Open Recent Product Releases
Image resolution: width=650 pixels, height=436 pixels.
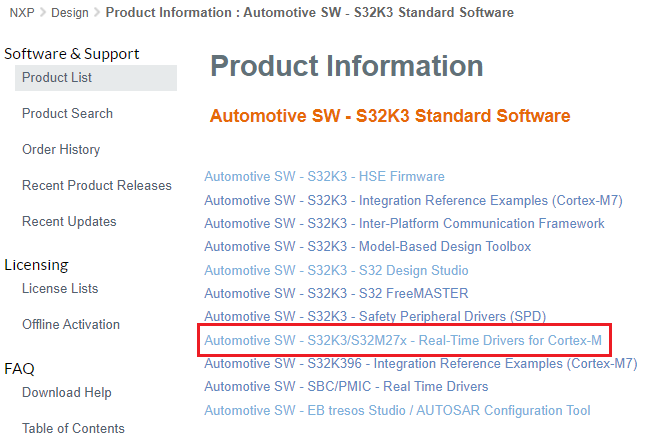click(x=96, y=186)
